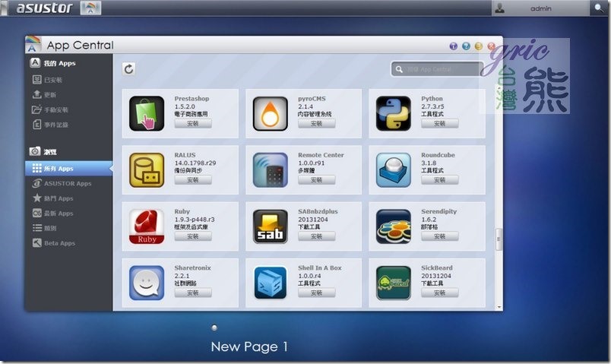Install Shell In A Box via its button
The width and height of the screenshot is (611, 364).
click(x=316, y=293)
